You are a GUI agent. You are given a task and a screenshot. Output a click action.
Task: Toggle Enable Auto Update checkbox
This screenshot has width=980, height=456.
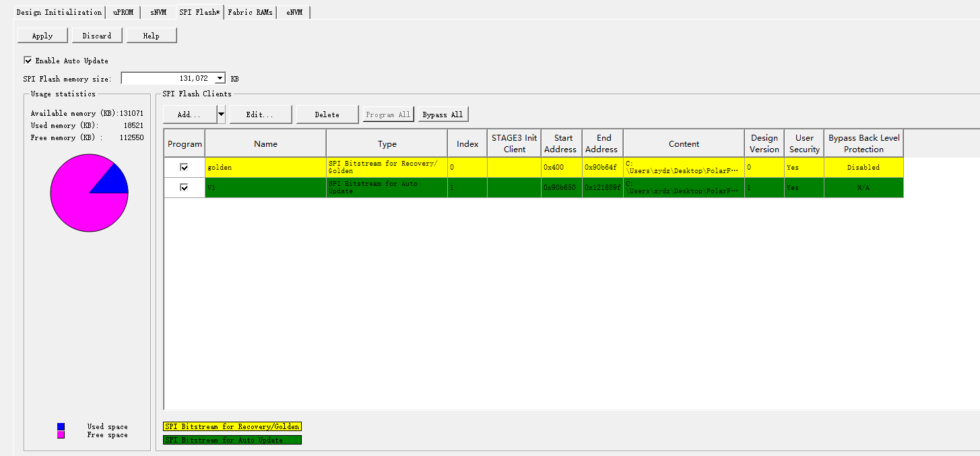coord(28,60)
